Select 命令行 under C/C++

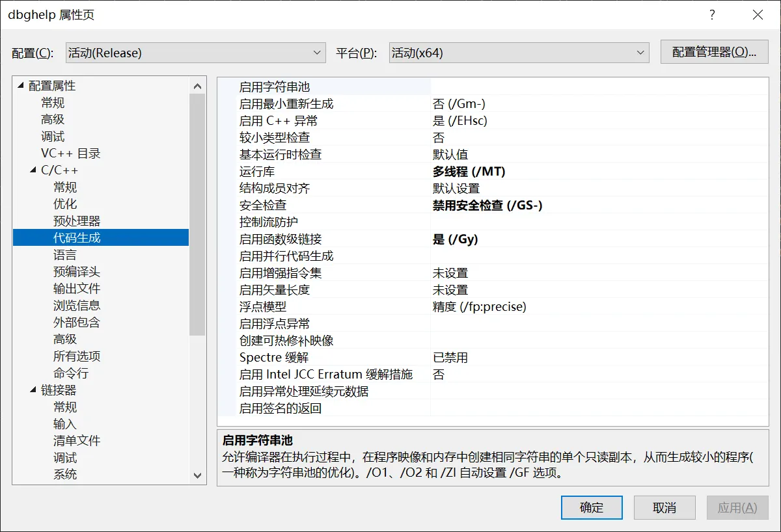pos(71,373)
